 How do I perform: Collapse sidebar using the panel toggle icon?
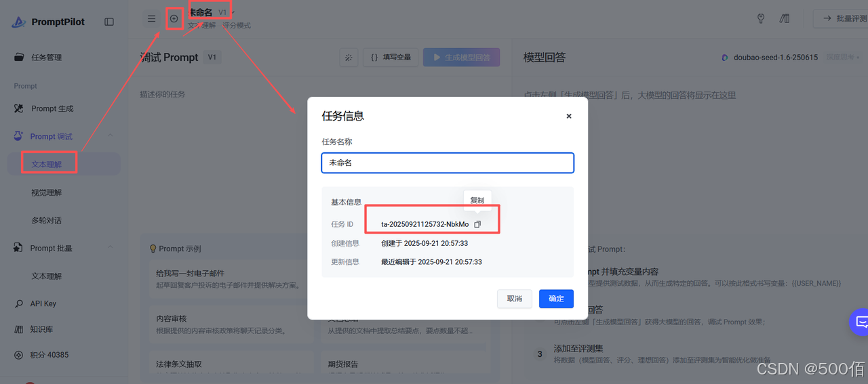[109, 22]
